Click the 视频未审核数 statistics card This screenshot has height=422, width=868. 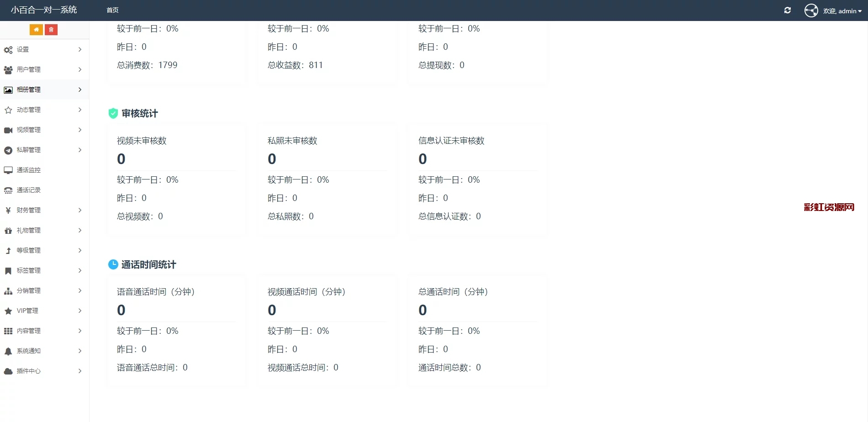[x=176, y=178]
